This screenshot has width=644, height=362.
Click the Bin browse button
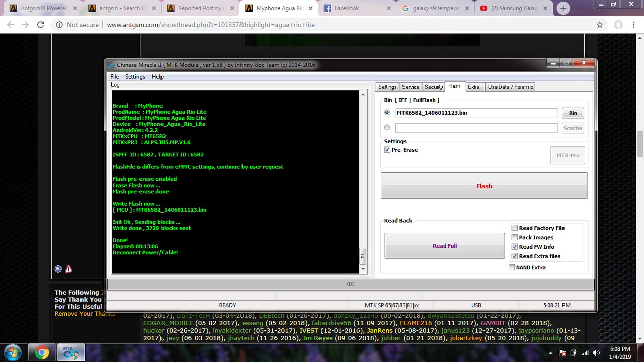[573, 113]
